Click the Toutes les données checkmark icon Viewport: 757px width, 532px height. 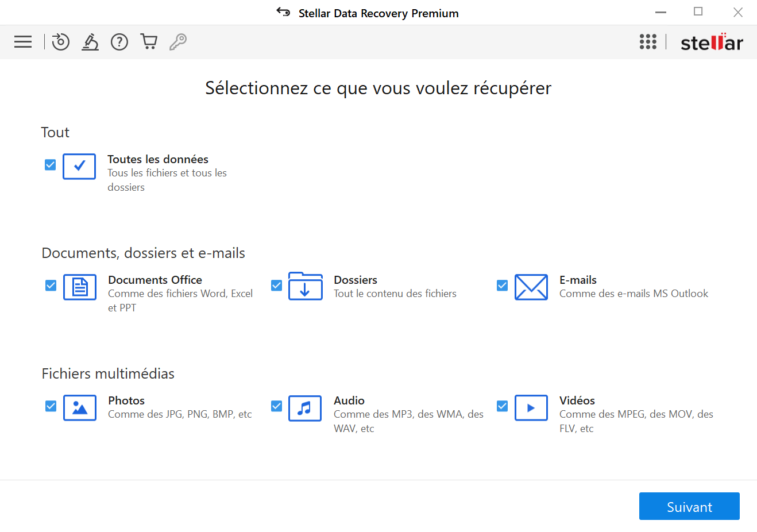click(x=79, y=166)
